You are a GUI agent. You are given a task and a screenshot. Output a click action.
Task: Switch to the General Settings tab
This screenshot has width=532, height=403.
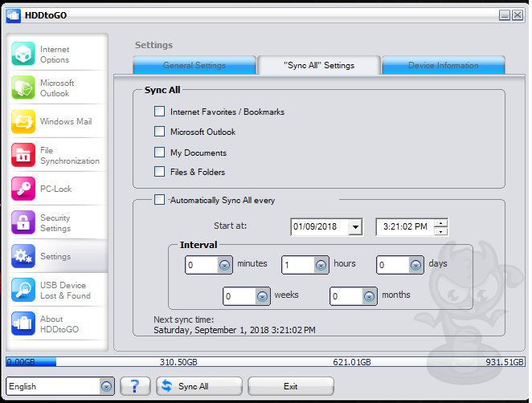pos(194,65)
